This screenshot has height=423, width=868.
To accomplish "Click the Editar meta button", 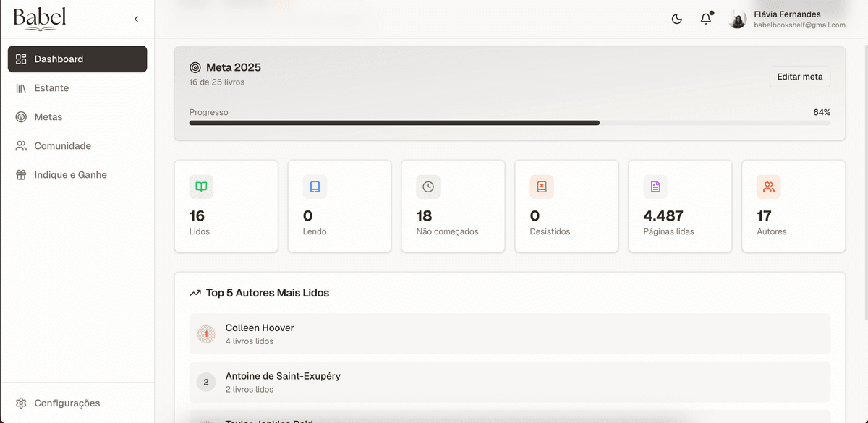I will click(799, 77).
